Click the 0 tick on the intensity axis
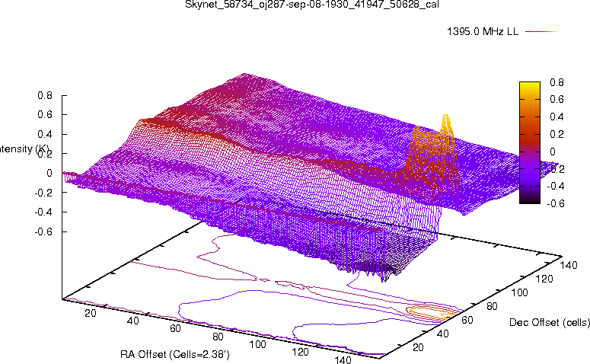Image resolution: width=590 pixels, height=364 pixels. coord(49,173)
